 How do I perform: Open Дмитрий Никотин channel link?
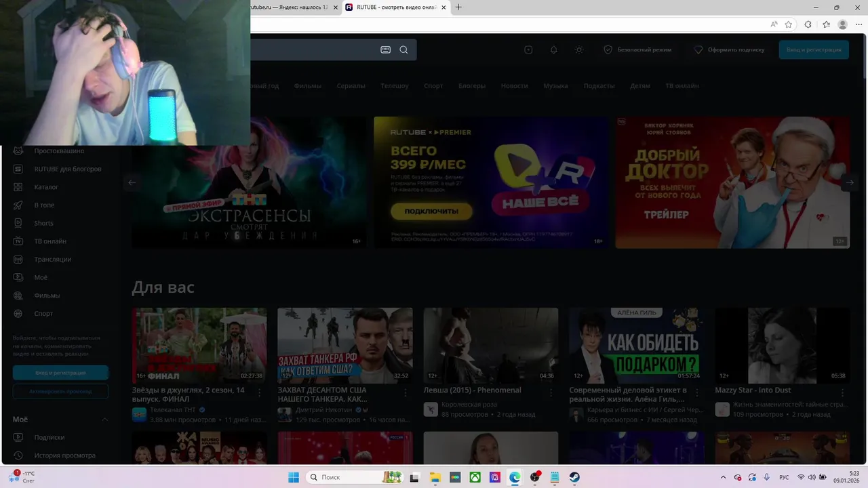click(324, 410)
